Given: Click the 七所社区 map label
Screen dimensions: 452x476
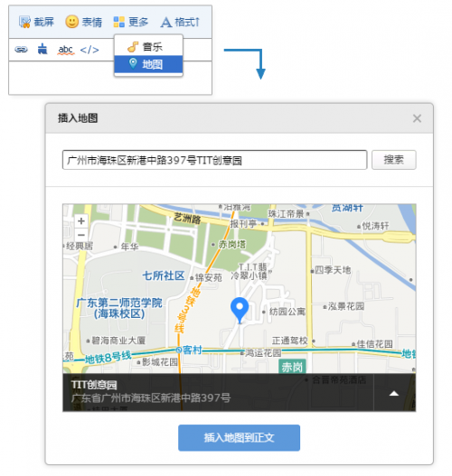Looking at the screenshot, I should click(x=164, y=275).
